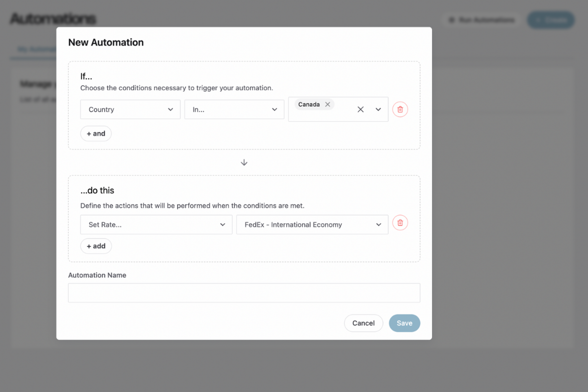Click Run Automations in the background page
This screenshot has height=392, width=588.
[482, 20]
